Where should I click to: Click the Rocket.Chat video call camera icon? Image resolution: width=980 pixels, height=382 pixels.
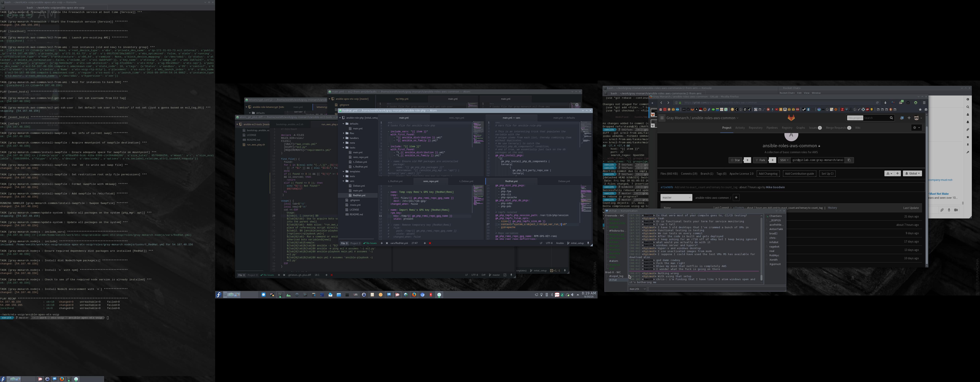pos(956,210)
